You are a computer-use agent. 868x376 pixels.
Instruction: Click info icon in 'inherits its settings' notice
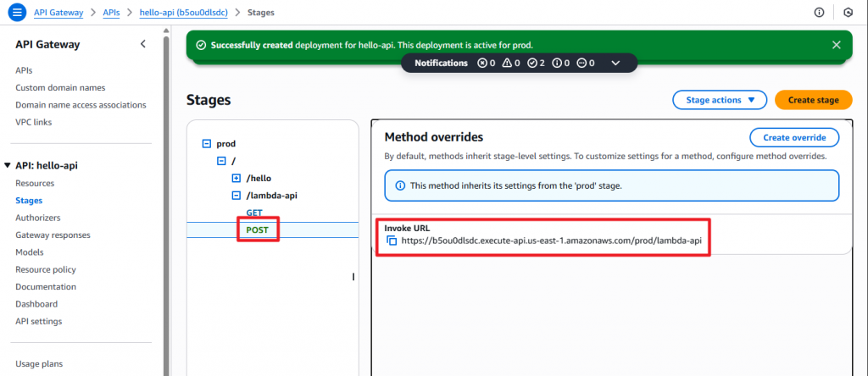(400, 185)
